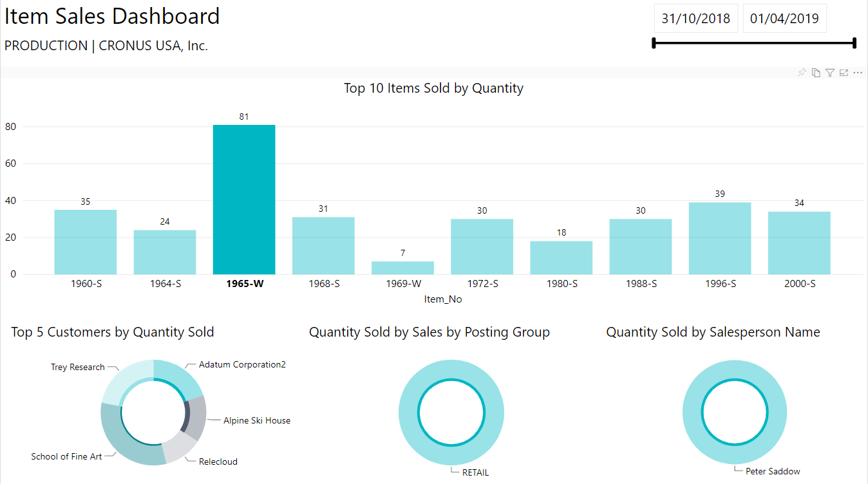Click the Item_No axis title
868x484 pixels.
click(442, 299)
